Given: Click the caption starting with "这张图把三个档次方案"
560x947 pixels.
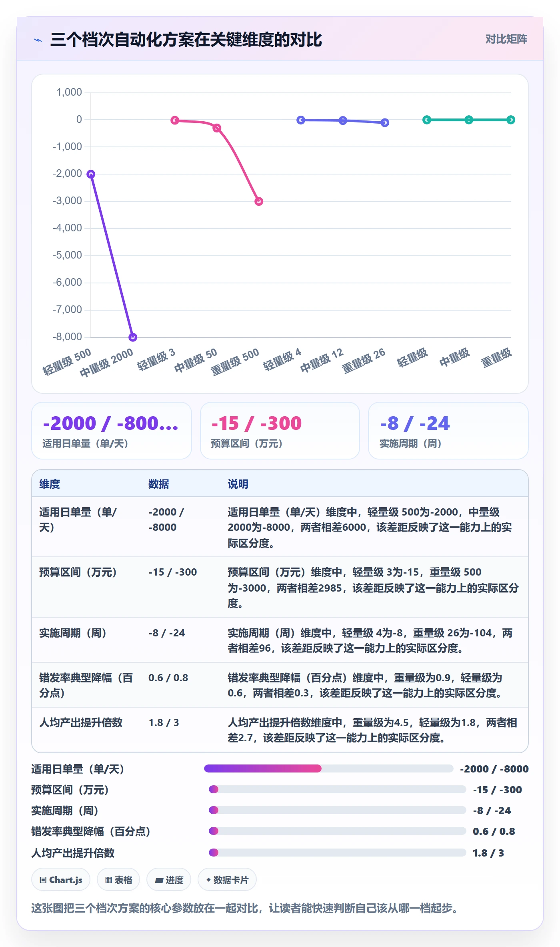Looking at the screenshot, I should 245,908.
